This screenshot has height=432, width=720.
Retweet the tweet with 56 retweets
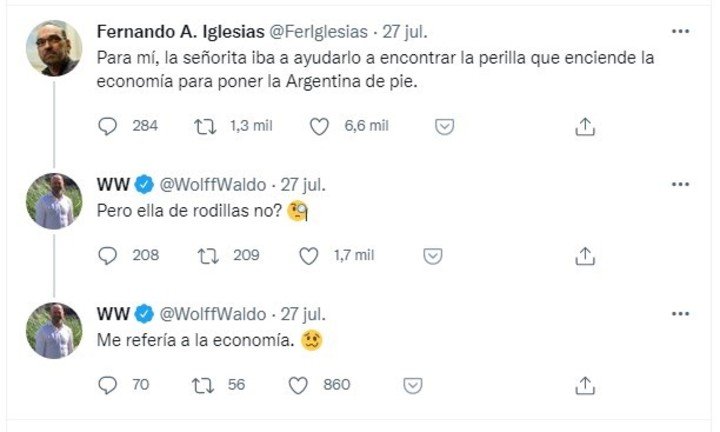pyautogui.click(x=204, y=385)
